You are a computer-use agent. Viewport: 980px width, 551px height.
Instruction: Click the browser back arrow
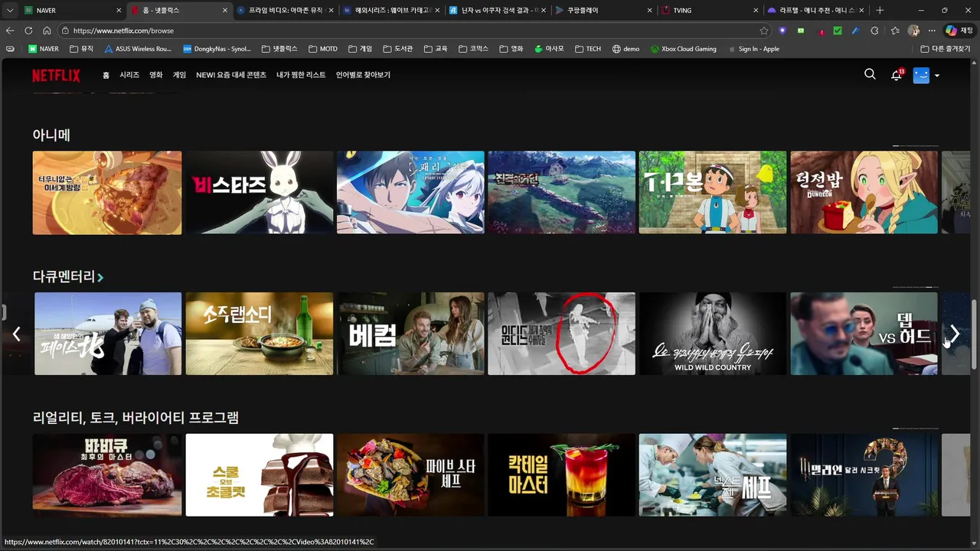pyautogui.click(x=10, y=31)
